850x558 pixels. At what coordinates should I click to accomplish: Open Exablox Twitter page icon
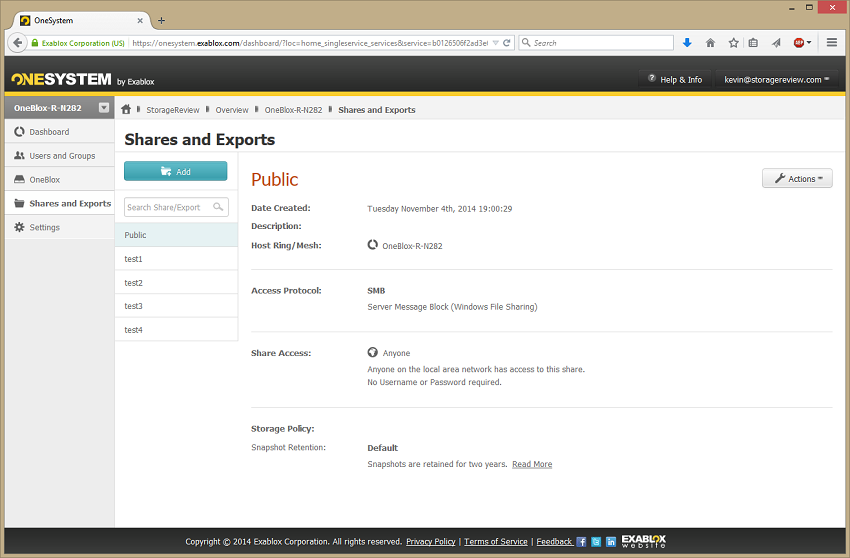(596, 542)
